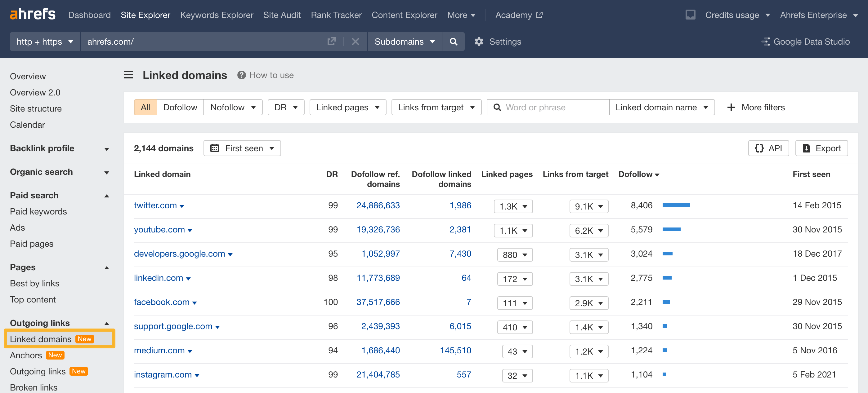Select the All links filter
868x393 pixels.
coord(145,107)
